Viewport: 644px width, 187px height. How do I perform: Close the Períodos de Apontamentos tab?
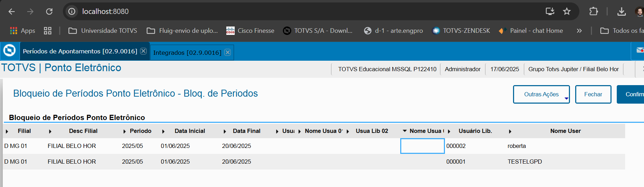click(143, 51)
